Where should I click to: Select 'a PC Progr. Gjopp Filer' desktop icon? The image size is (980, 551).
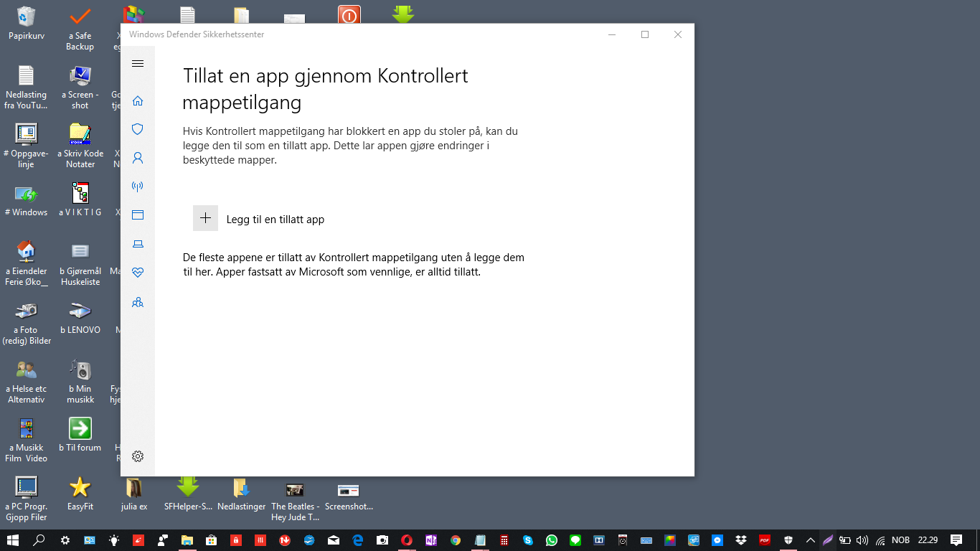[x=26, y=499]
